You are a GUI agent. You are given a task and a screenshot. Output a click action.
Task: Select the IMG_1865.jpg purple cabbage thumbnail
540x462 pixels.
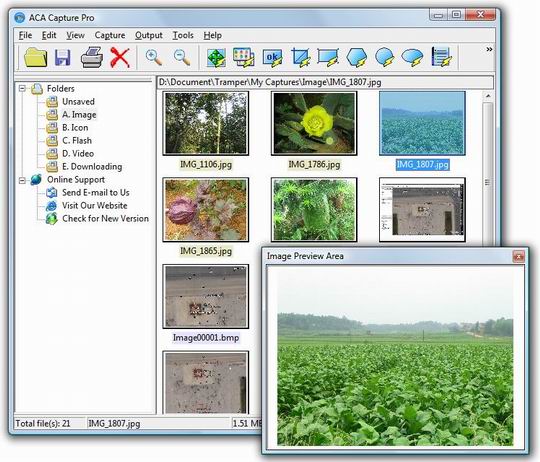pyautogui.click(x=206, y=210)
